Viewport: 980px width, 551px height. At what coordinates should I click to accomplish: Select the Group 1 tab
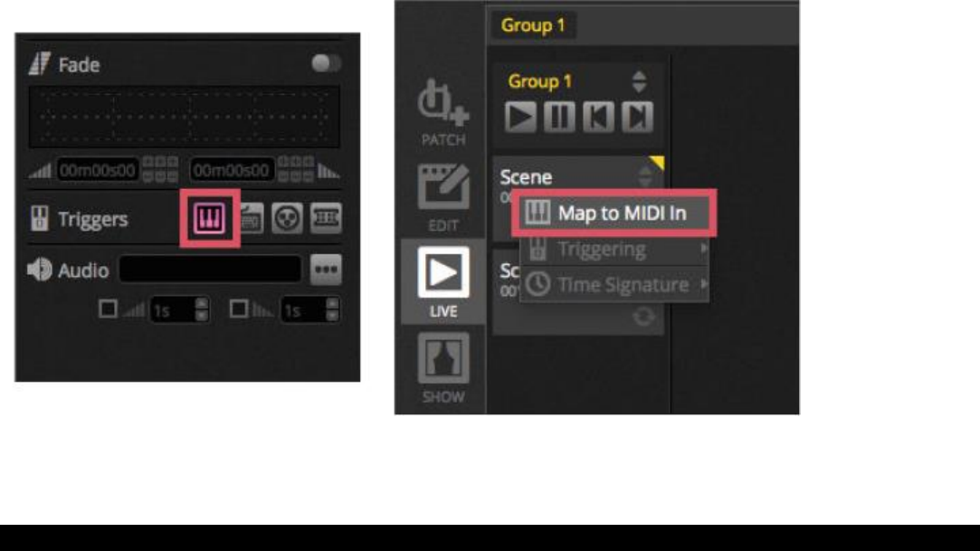pos(533,25)
